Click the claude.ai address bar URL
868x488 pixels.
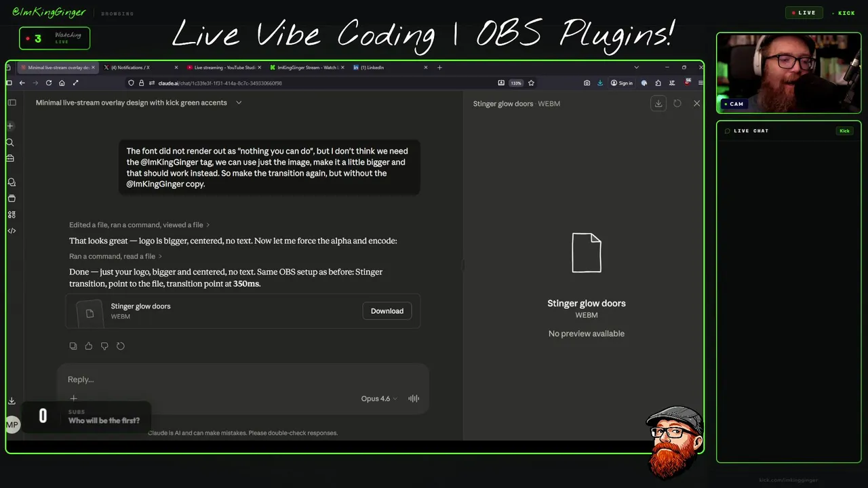(x=220, y=83)
